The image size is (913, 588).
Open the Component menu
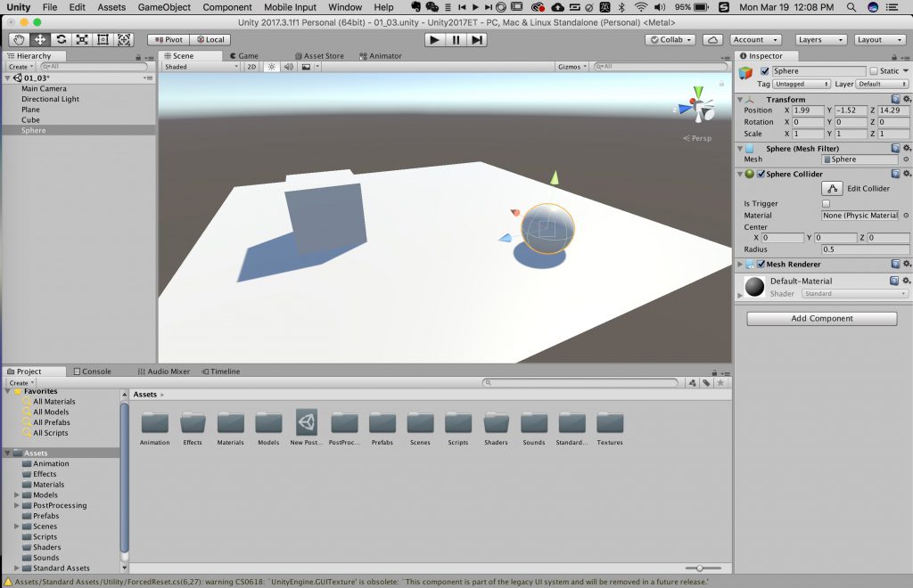tap(227, 7)
